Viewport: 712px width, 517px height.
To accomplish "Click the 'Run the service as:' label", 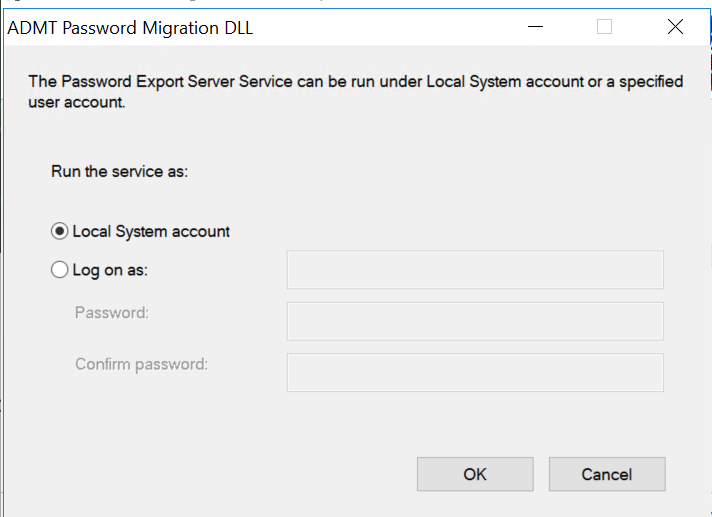I will 119,172.
